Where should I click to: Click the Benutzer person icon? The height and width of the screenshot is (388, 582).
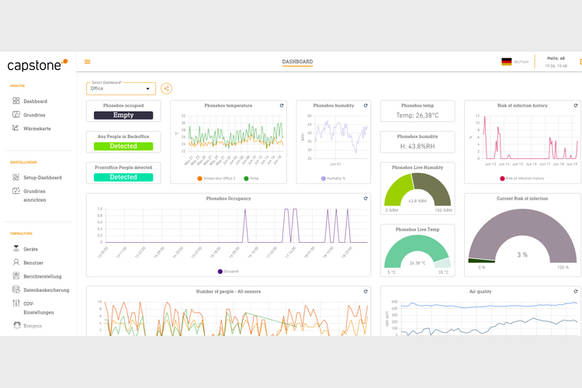tap(16, 262)
